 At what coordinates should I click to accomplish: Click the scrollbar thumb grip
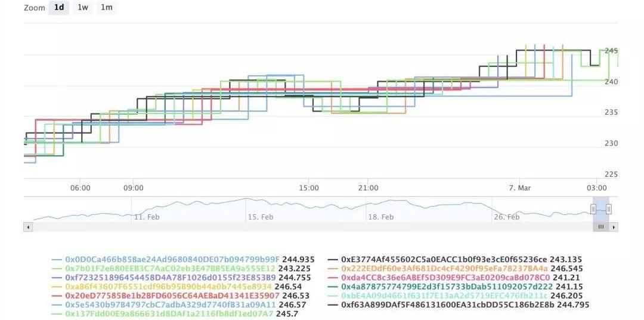click(601, 227)
